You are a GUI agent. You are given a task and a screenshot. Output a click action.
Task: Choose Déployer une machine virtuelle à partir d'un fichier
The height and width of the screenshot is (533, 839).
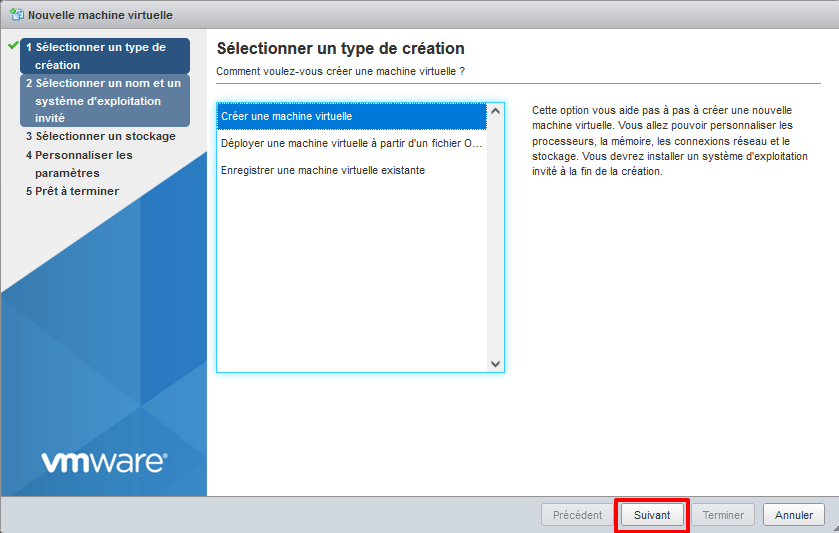351,143
